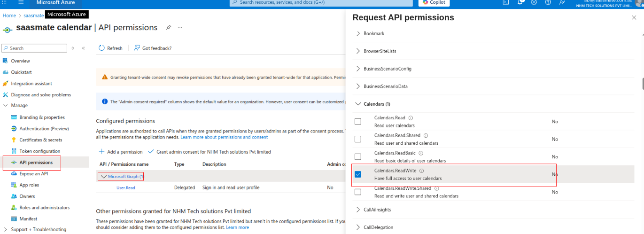Check the Calendars.ReadBasic checkbox
Screen dimensions: 644x234
click(x=358, y=157)
